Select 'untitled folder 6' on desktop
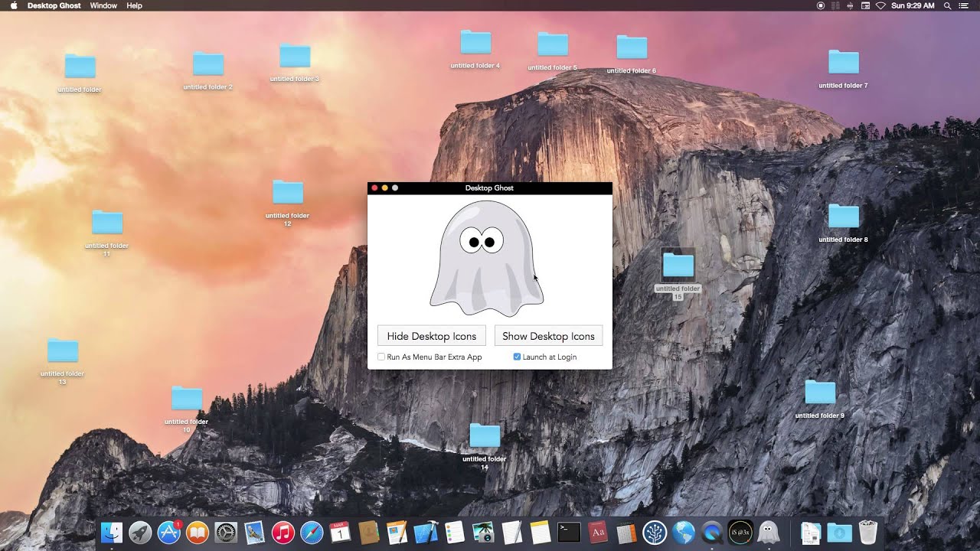The width and height of the screenshot is (980, 551). [632, 54]
